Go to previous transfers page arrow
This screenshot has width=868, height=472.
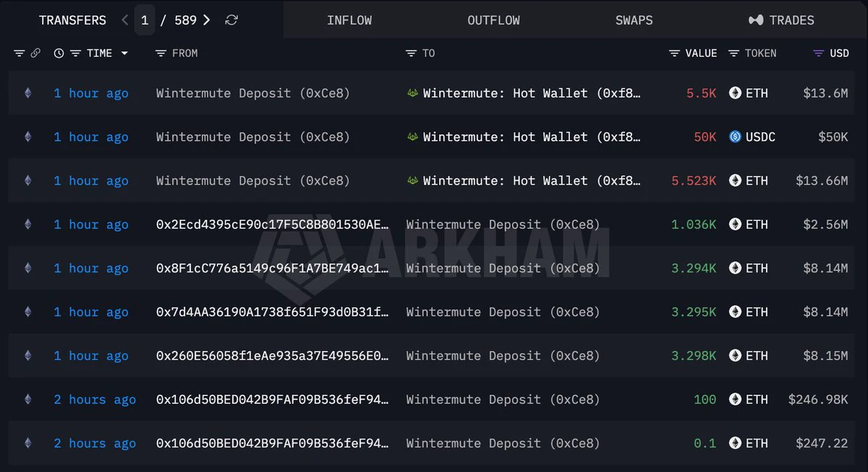[125, 20]
